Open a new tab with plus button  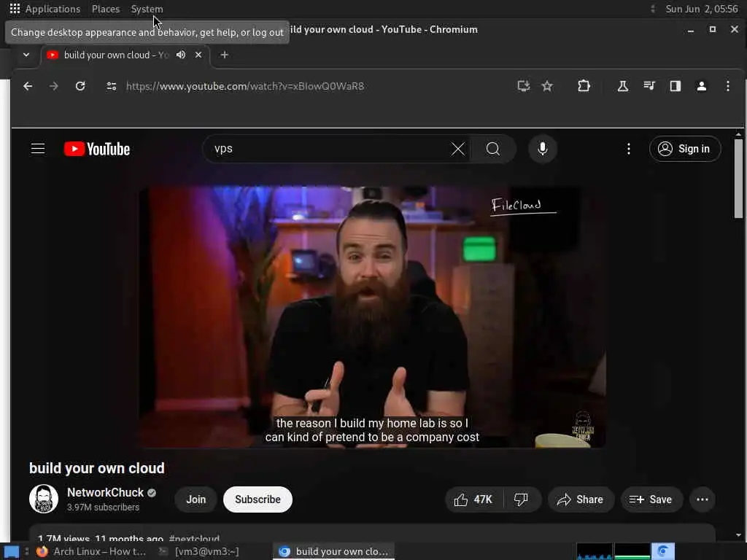pyautogui.click(x=225, y=55)
